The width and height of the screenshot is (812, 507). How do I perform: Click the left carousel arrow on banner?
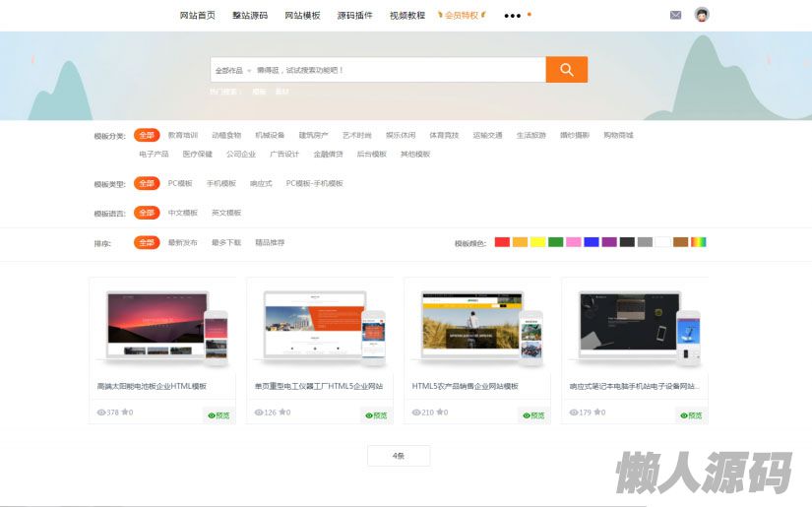pyautogui.click(x=32, y=61)
